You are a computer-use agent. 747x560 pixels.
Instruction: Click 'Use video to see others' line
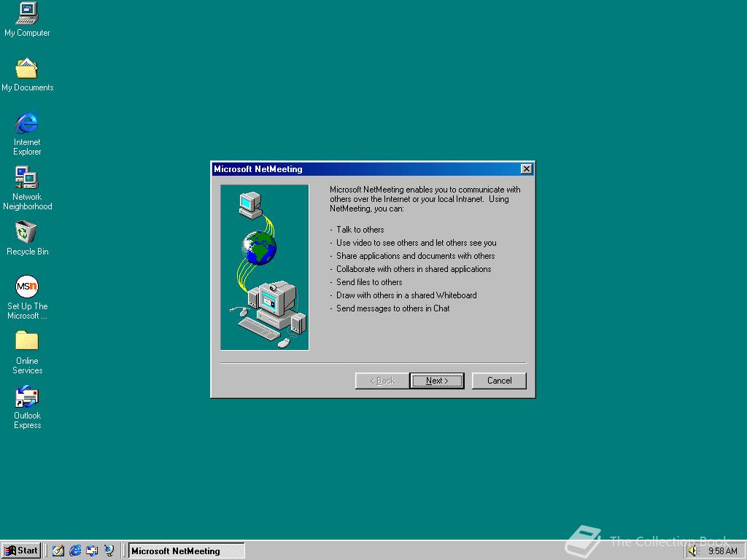click(417, 243)
